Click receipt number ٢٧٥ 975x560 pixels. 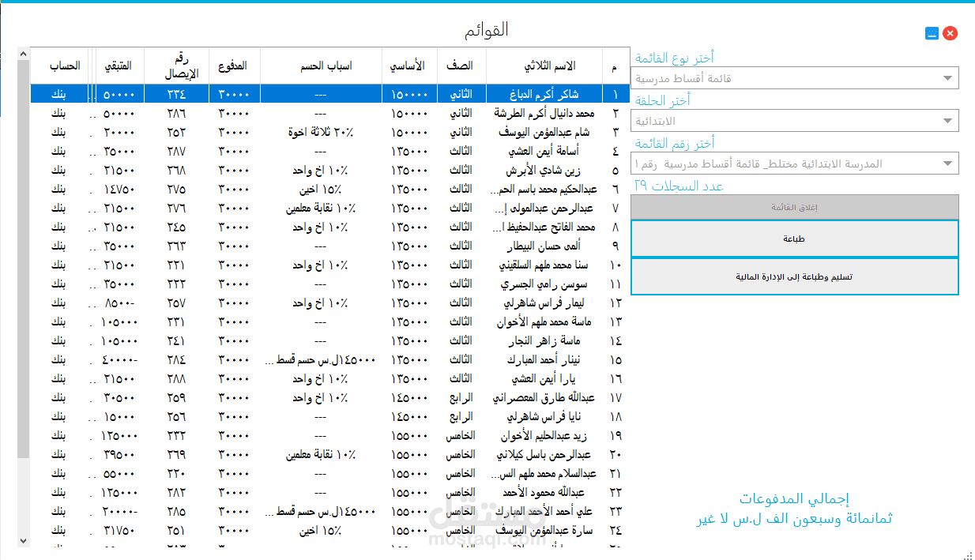[176, 189]
